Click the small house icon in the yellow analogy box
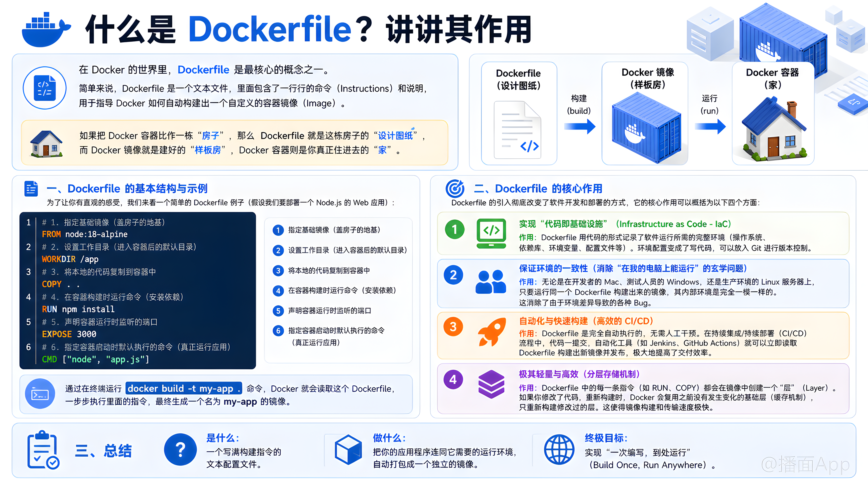 [46, 144]
